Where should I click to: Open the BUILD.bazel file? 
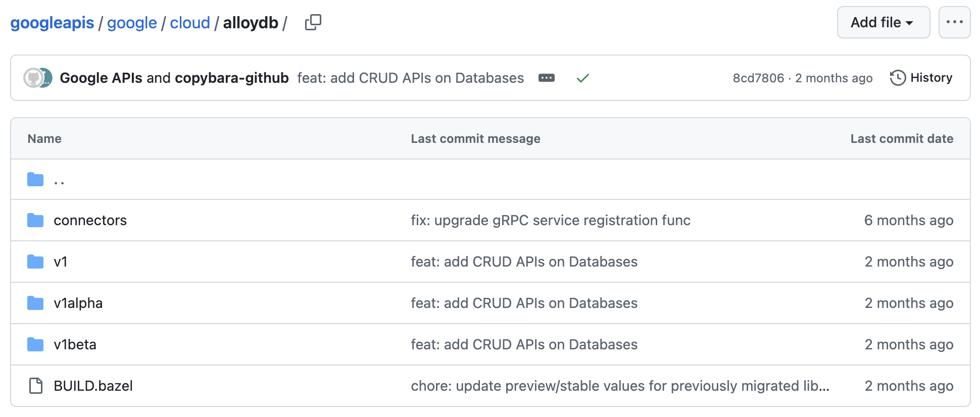[93, 386]
